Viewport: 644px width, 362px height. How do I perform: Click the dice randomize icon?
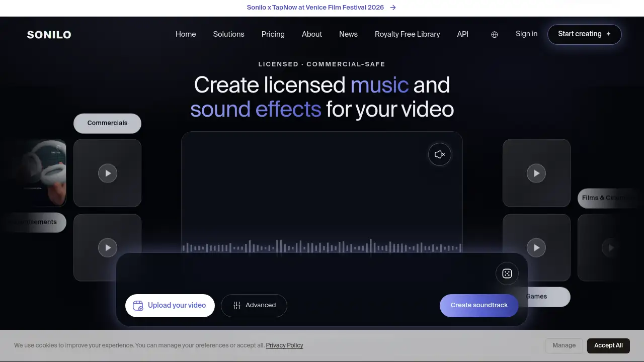tap(507, 274)
